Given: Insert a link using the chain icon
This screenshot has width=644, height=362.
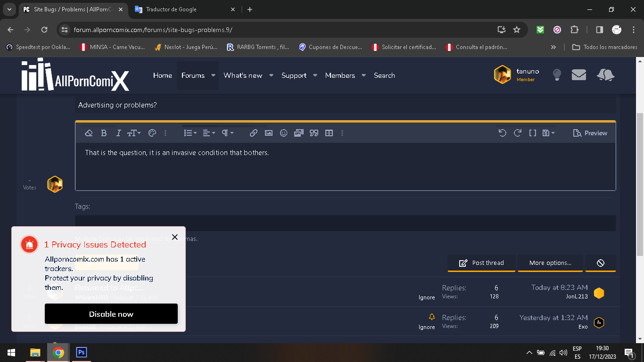Looking at the screenshot, I should point(253,133).
